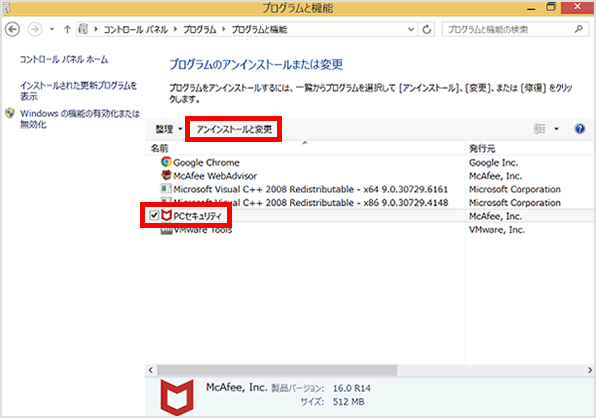Click the Visual C++ x64 installer icon
Image resolution: width=596 pixels, height=418 pixels.
166,188
